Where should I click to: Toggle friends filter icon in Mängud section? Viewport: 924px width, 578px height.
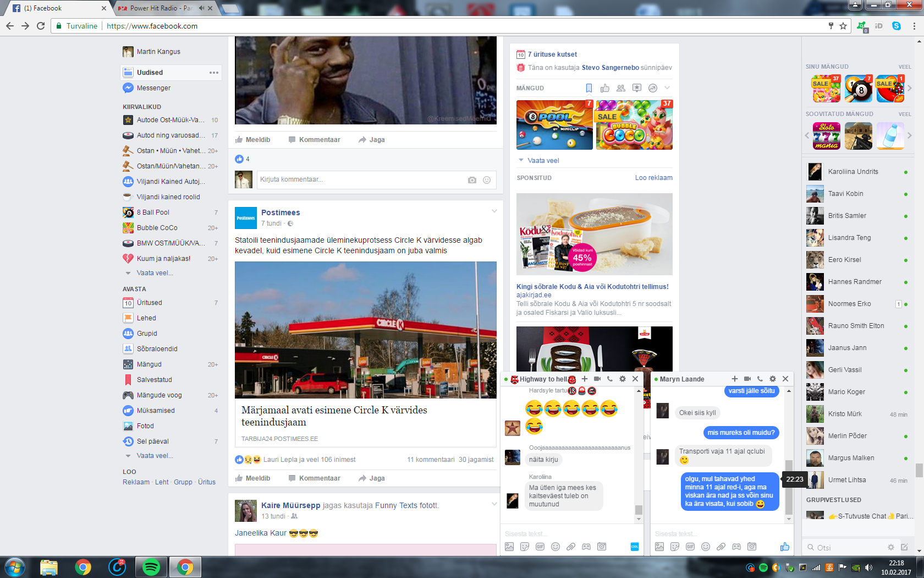(x=621, y=88)
